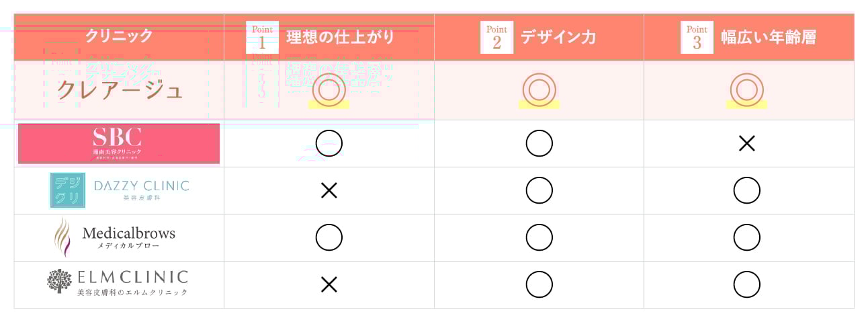The image size is (868, 322).
Task: Click the Point 2 badge in header
Action: pos(497,37)
